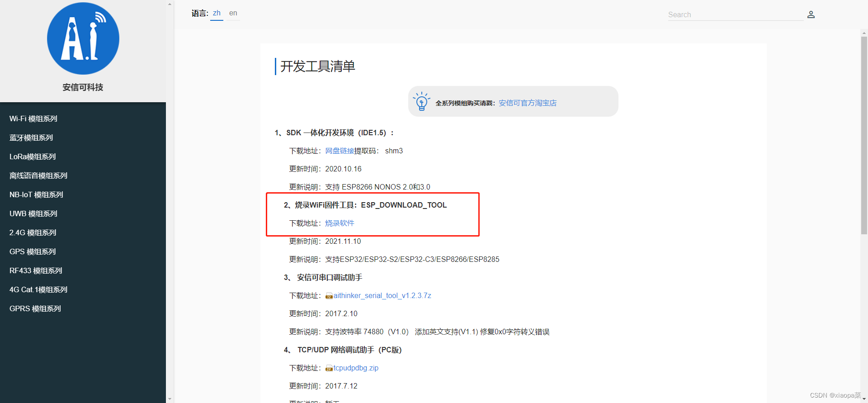Screen dimensions: 868x403
Task: Click sidebar scrollbar up arrow
Action: 170,4
